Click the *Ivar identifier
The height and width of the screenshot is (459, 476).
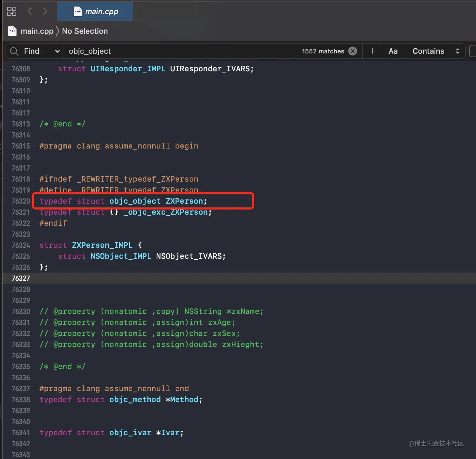[168, 433]
